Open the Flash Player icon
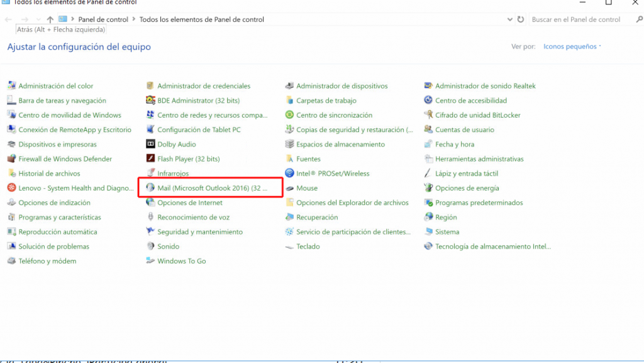644x363 pixels. 150,159
